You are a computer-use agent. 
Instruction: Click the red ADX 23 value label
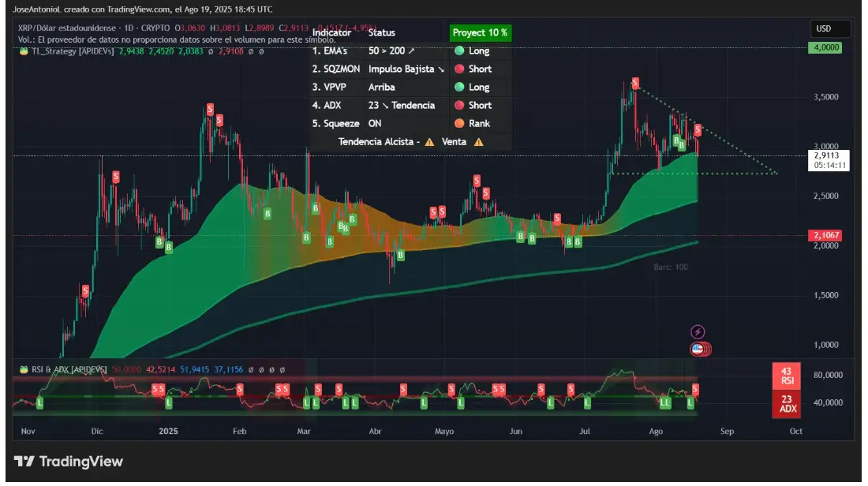[x=787, y=404]
